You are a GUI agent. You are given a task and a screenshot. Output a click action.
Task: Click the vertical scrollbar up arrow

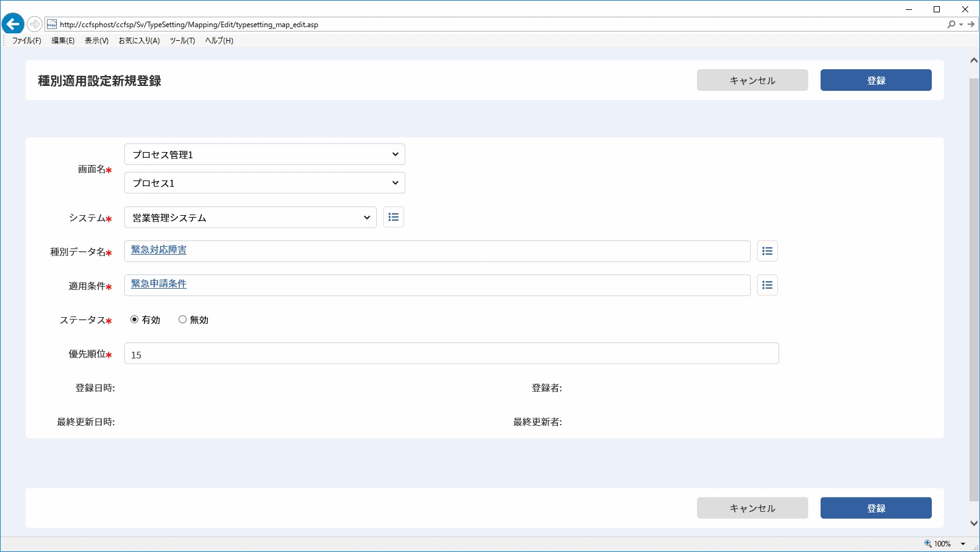point(974,61)
